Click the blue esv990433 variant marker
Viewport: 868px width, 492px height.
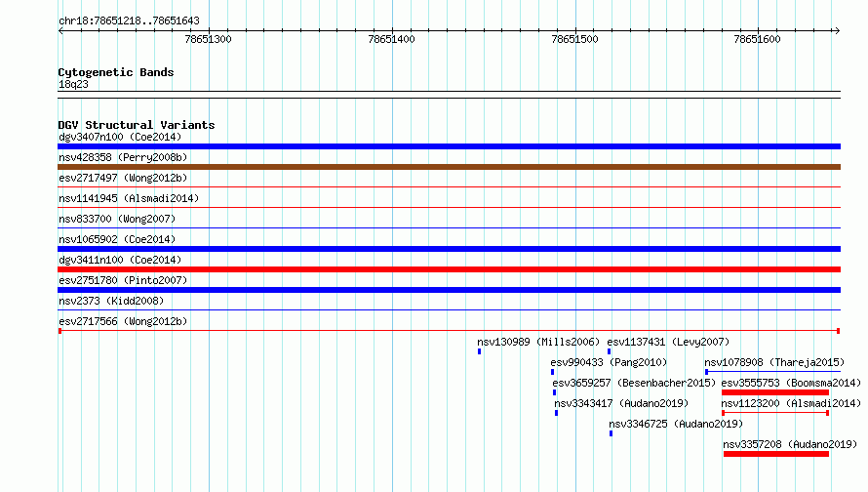click(x=552, y=372)
